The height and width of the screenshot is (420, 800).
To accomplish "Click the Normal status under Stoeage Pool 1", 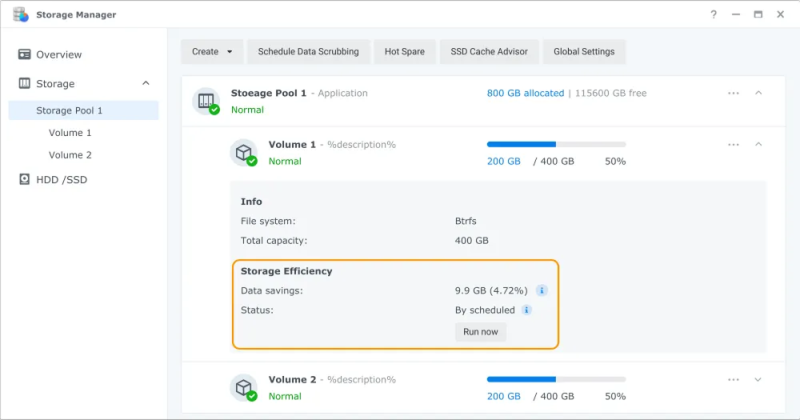I will coord(247,110).
